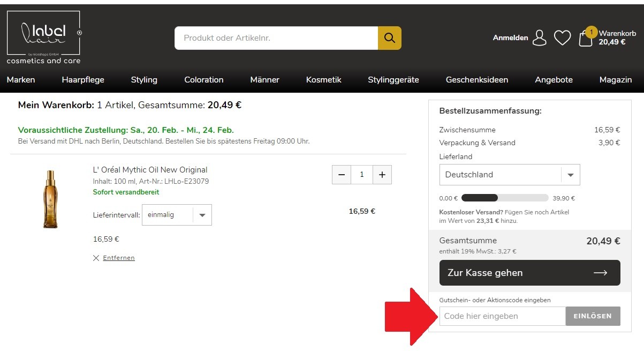Image resolution: width=644 pixels, height=351 pixels.
Task: Click the quantity value field
Action: click(x=362, y=175)
